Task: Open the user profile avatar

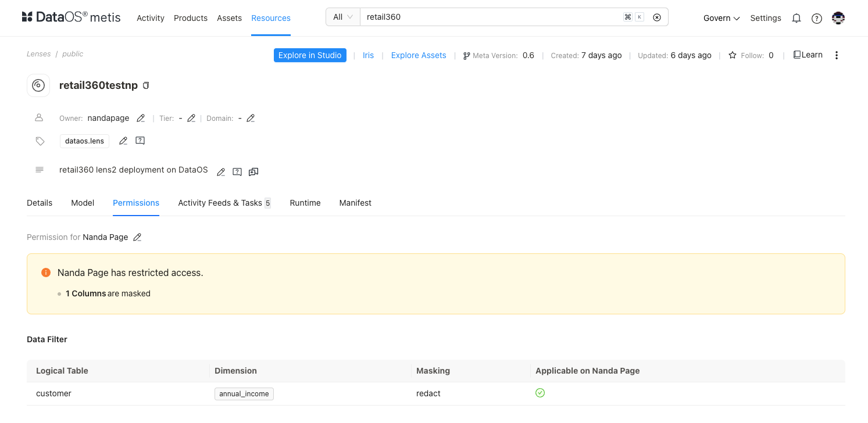Action: click(x=838, y=18)
